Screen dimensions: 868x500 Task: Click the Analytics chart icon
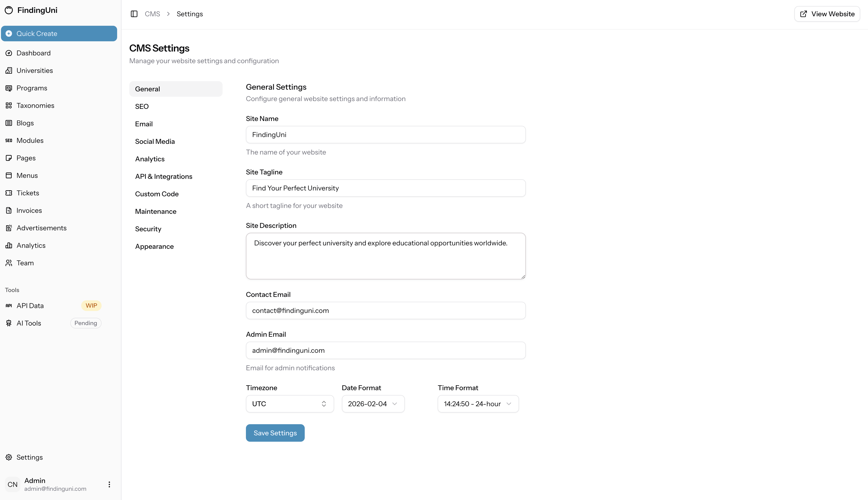(x=9, y=245)
